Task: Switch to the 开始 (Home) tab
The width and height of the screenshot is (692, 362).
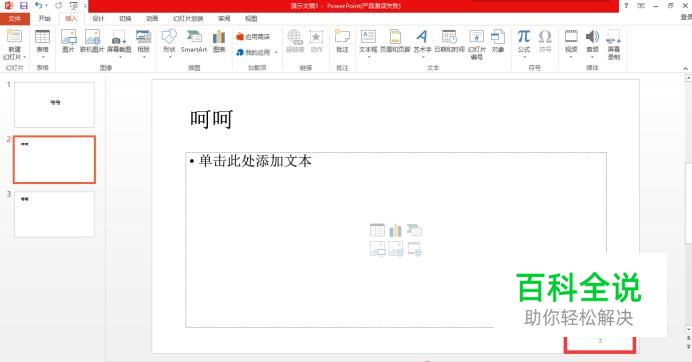Action: tap(45, 19)
